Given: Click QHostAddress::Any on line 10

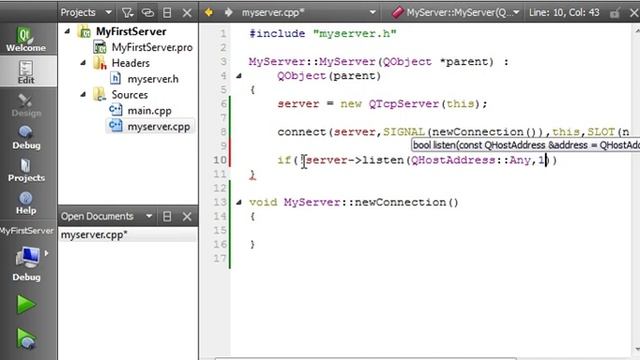Looking at the screenshot, I should (x=471, y=160).
